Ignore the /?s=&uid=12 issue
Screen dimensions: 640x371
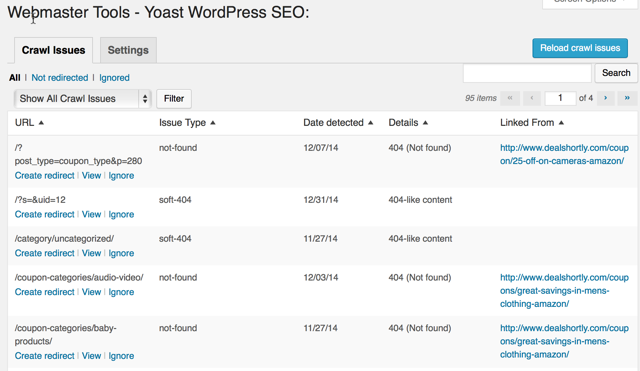[x=121, y=214]
